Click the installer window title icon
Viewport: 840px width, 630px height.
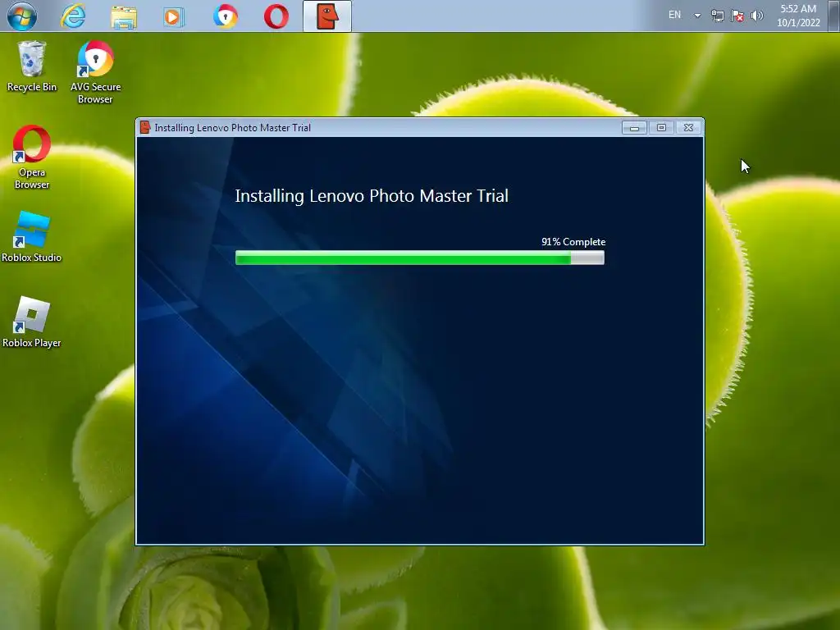click(x=144, y=127)
